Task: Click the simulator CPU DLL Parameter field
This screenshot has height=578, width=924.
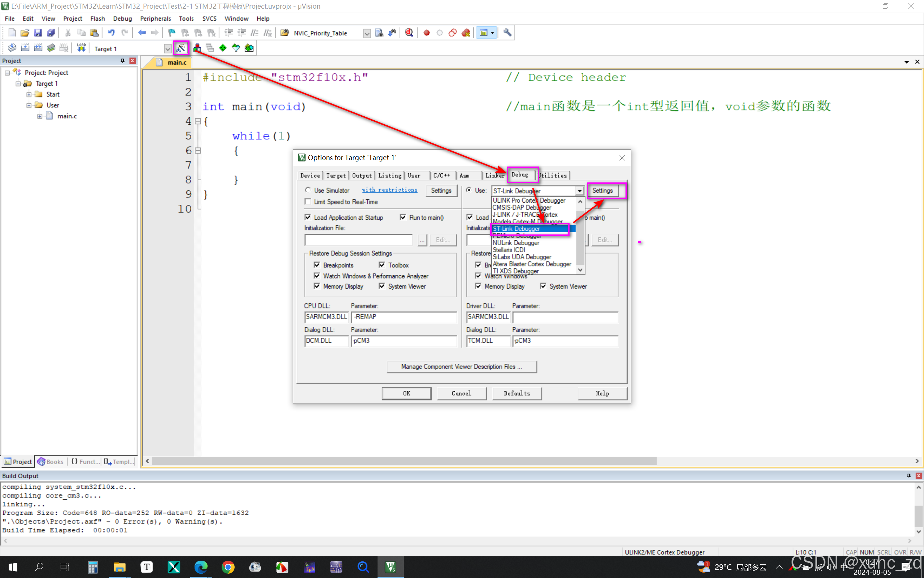Action: click(x=404, y=317)
